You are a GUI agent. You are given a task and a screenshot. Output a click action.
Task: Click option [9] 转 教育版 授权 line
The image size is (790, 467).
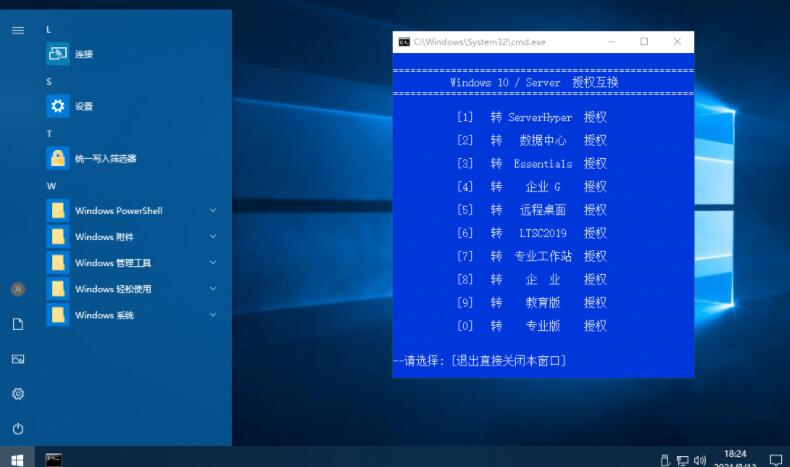(532, 303)
